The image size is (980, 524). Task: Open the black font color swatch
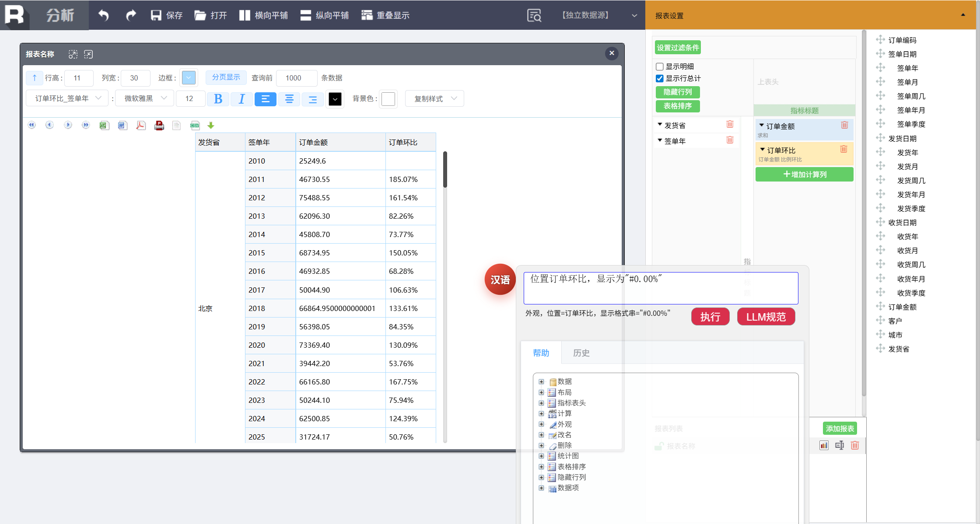point(335,99)
